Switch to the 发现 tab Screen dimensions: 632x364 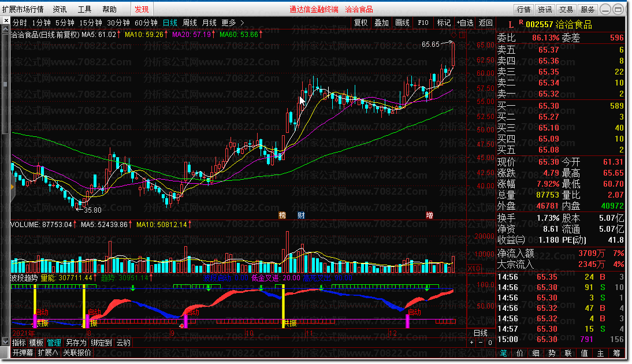(x=142, y=9)
